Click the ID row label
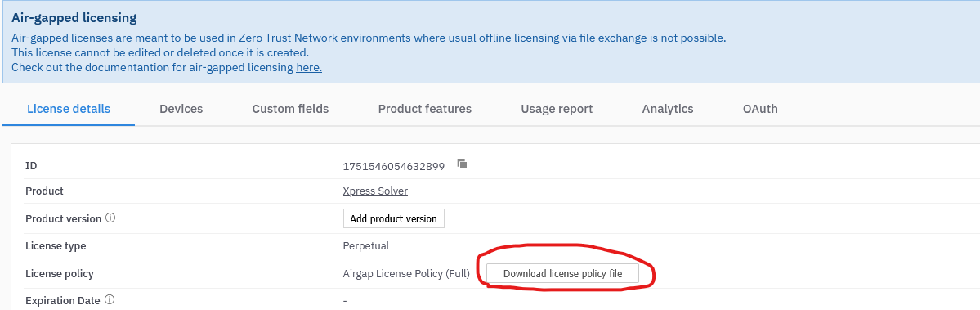Viewport: 980px width, 310px height. 31,165
